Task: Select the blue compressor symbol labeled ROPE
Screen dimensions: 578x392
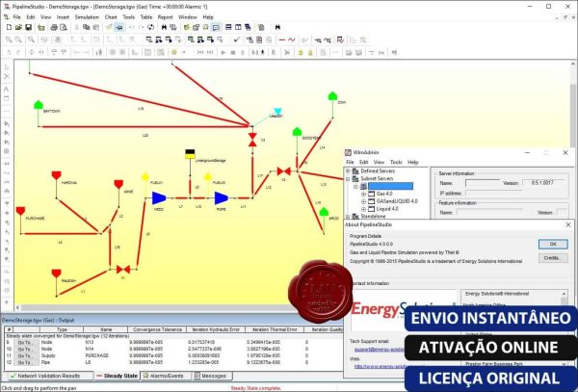Action: (x=222, y=197)
